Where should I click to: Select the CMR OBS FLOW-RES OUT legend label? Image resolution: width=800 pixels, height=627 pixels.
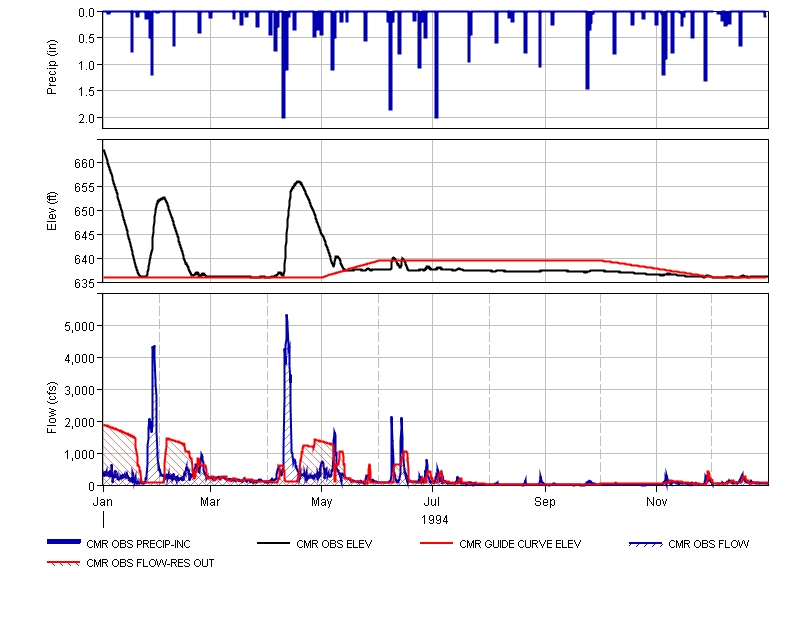(150, 563)
